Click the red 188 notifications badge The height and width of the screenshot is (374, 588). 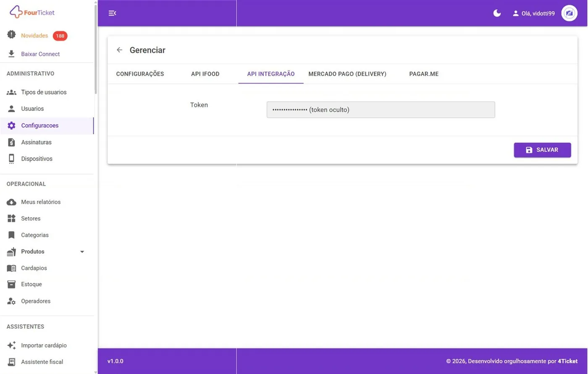(x=60, y=36)
